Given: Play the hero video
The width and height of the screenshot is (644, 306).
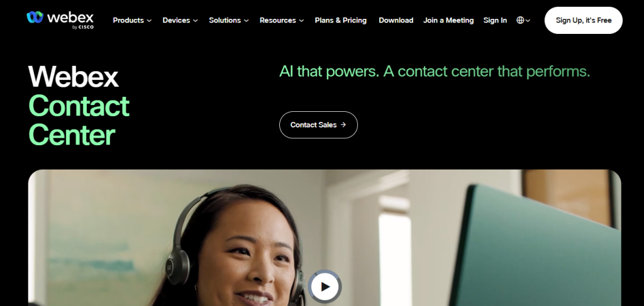Looking at the screenshot, I should (325, 287).
